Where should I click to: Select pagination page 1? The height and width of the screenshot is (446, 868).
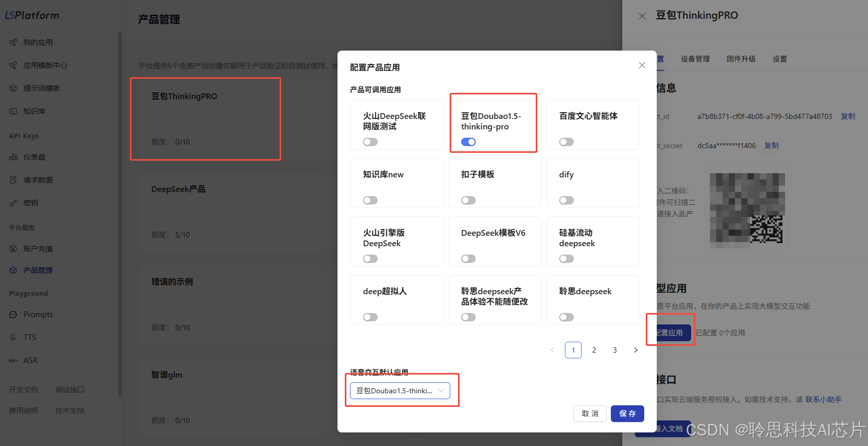[573, 350]
